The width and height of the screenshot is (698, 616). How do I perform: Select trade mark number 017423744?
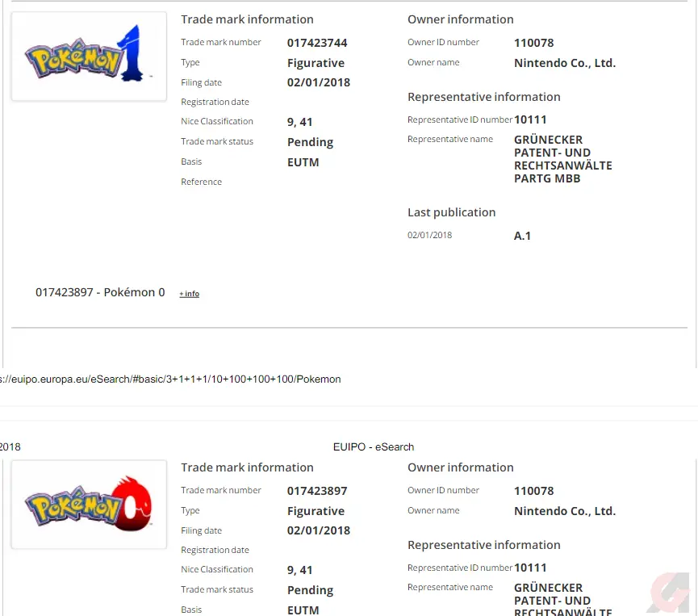(x=317, y=43)
